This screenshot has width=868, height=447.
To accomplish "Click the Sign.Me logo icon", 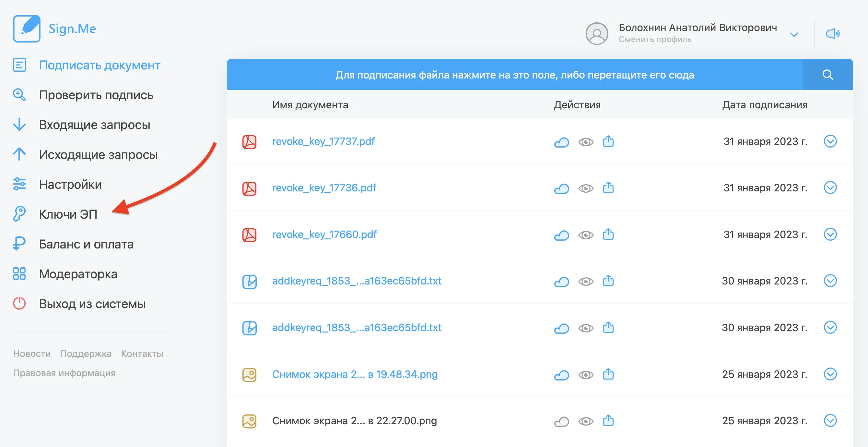I will click(27, 29).
